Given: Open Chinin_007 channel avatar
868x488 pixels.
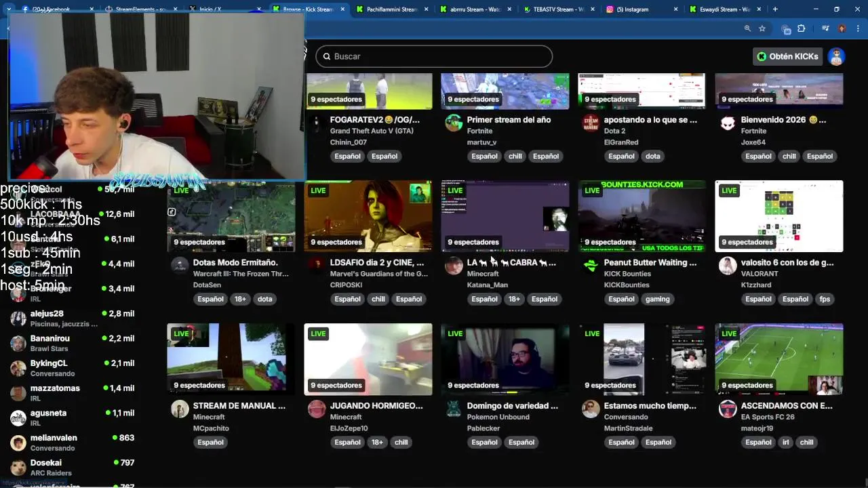Looking at the screenshot, I should point(317,123).
